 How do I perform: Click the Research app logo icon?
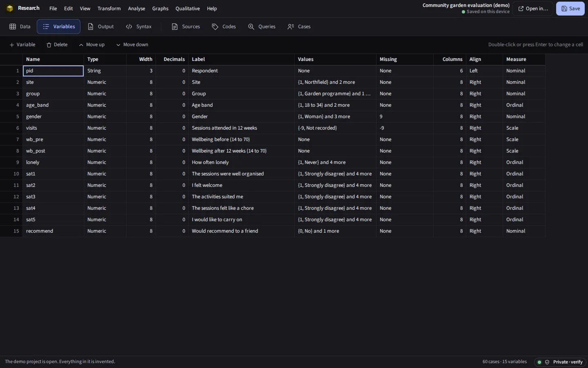point(10,8)
